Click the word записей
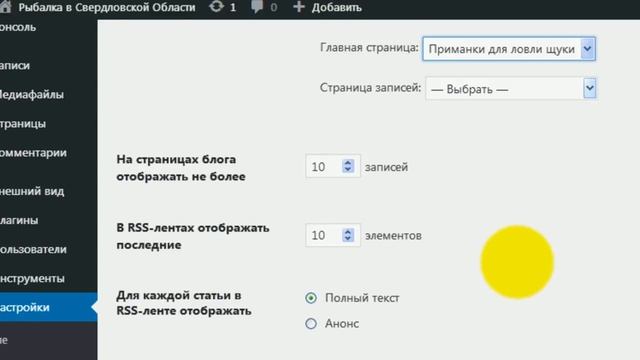The image size is (640, 360). (x=386, y=167)
